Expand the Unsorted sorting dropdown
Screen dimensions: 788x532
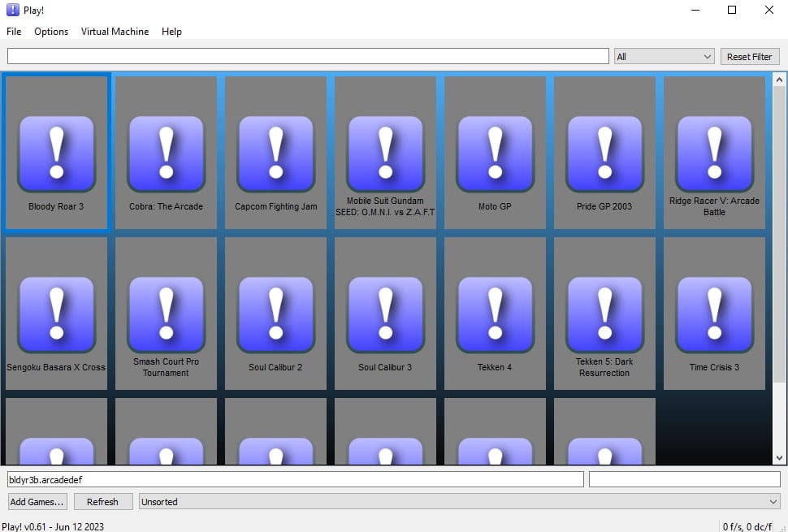459,501
